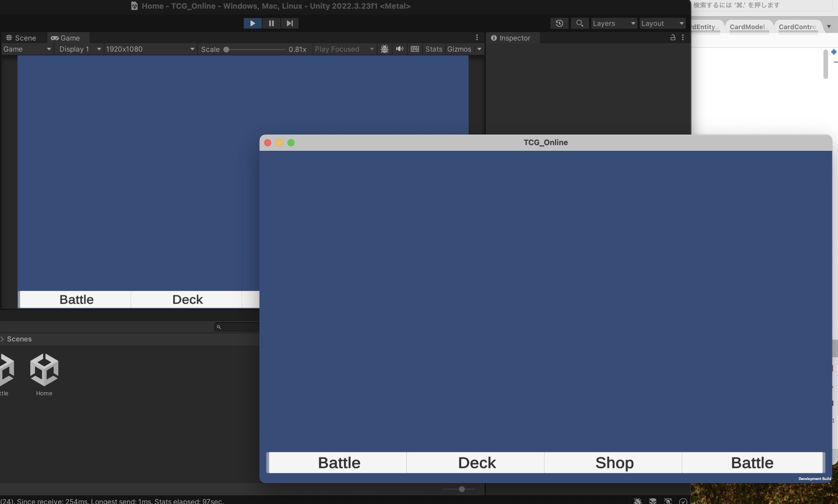
Task: Click the Scale slider handle
Action: tap(226, 49)
